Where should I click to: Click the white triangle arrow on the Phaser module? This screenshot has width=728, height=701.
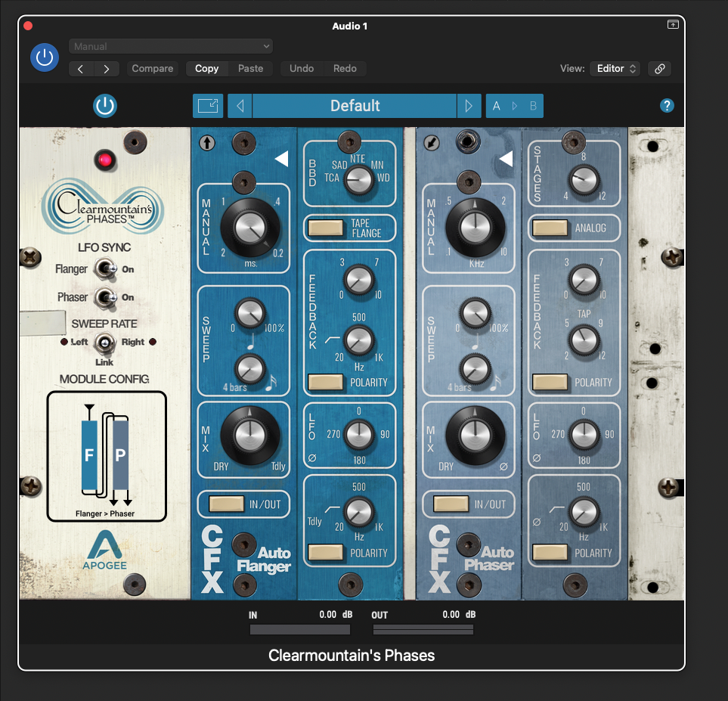(x=507, y=159)
